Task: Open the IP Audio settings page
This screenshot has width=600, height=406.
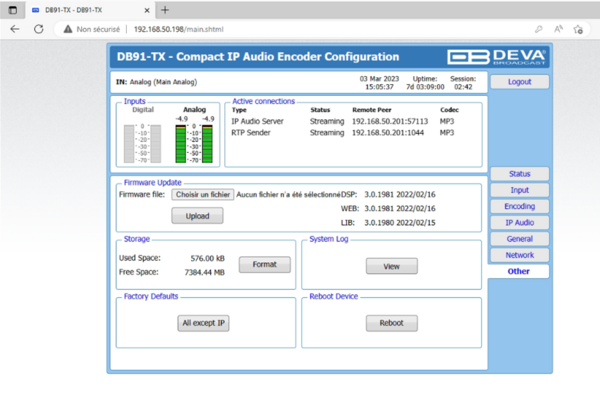Action: click(519, 223)
